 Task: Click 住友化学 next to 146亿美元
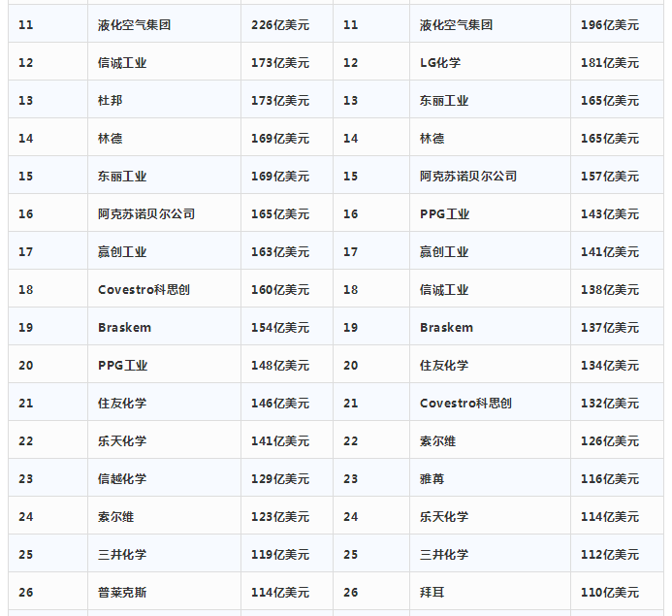pyautogui.click(x=122, y=404)
